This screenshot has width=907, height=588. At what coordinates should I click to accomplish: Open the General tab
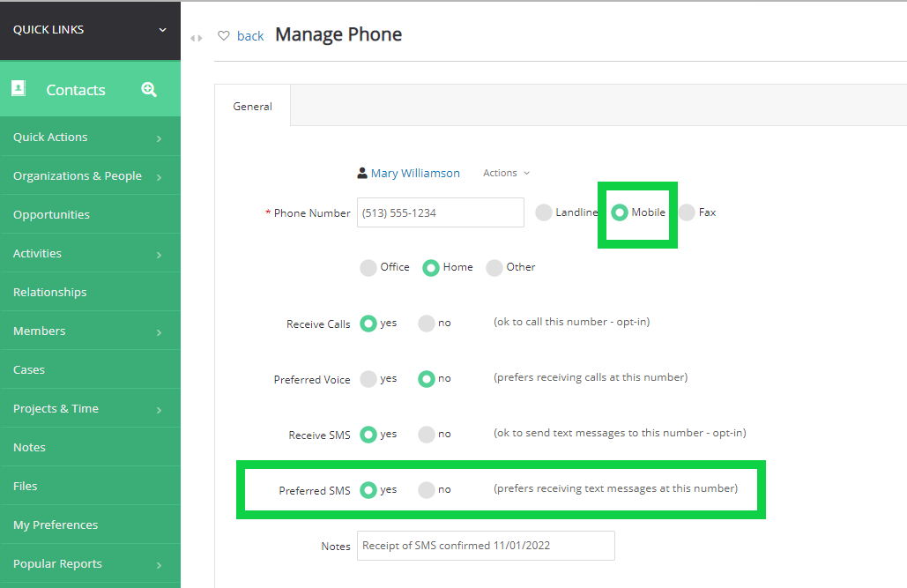point(252,106)
